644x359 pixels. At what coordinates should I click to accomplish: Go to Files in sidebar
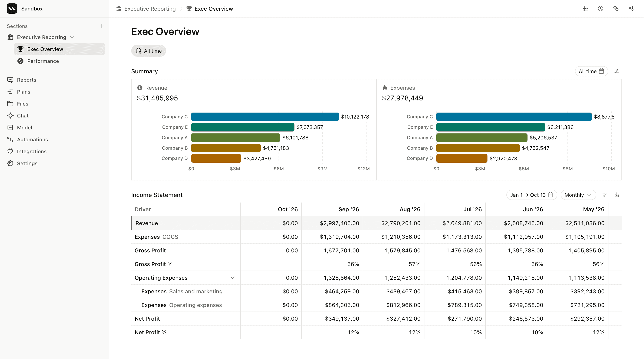pyautogui.click(x=23, y=104)
